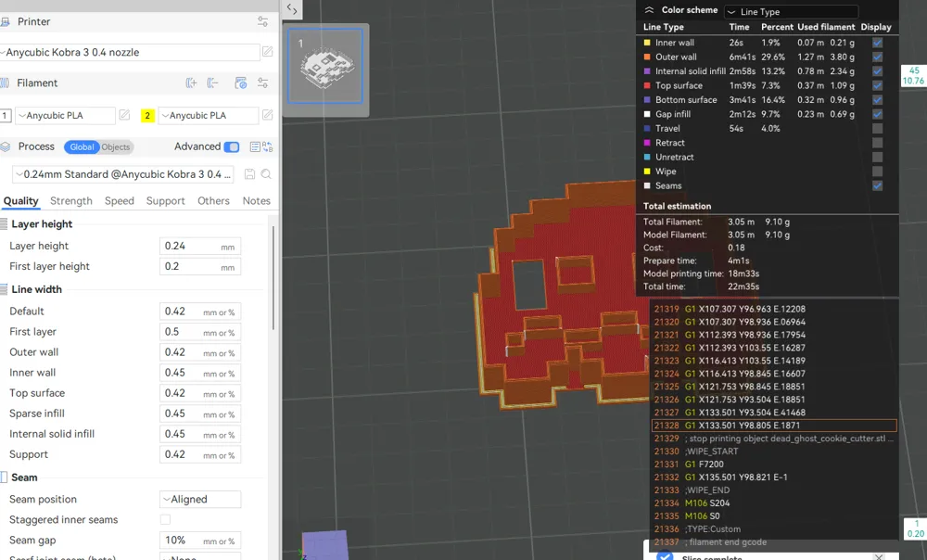Save the current process preset
The height and width of the screenshot is (560, 927).
click(249, 174)
